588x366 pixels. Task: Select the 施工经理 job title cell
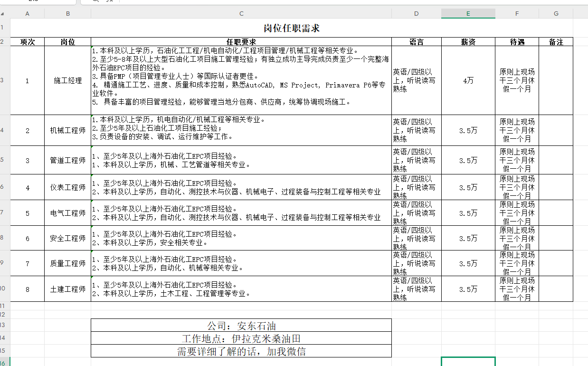(x=67, y=81)
